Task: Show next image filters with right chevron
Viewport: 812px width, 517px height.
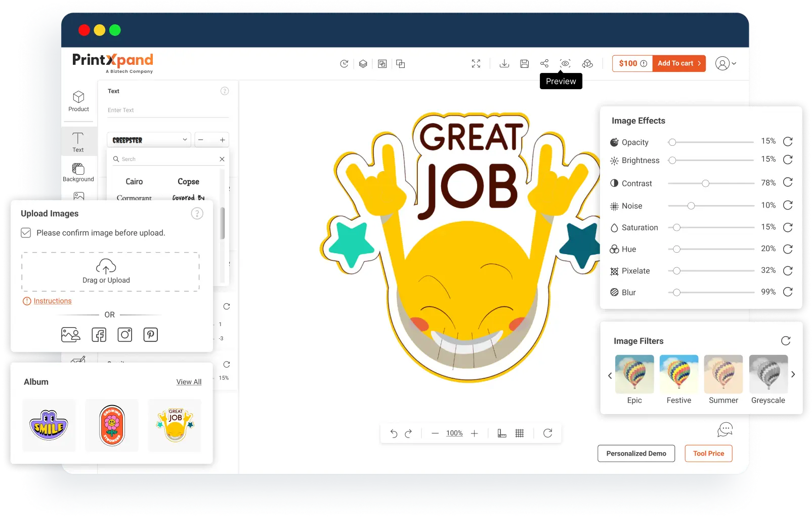Action: (793, 375)
